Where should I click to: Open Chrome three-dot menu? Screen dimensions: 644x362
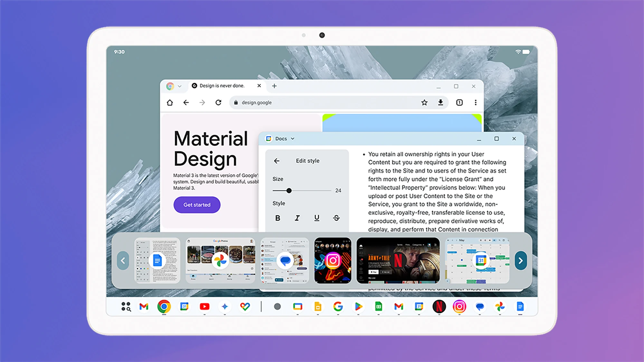tap(476, 103)
